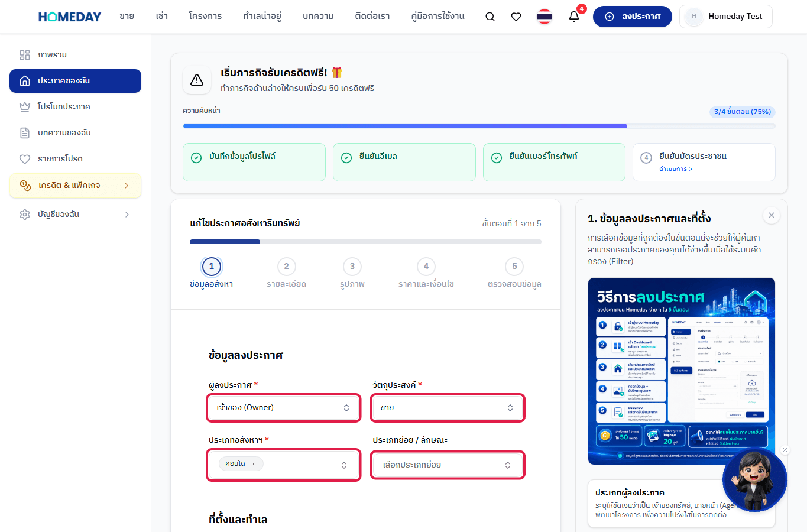Go to step 1 ข้อมูลอสังหา
Screen dimensions: 807x532
point(211,273)
